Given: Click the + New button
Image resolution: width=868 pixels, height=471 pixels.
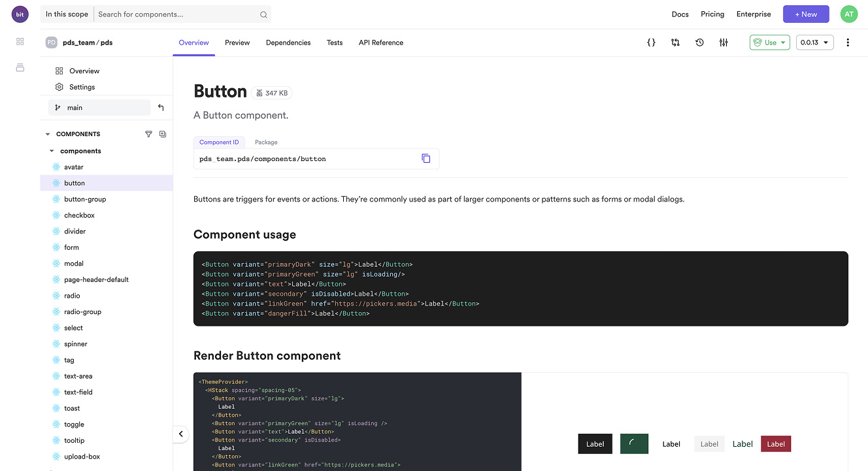Looking at the screenshot, I should click(x=806, y=14).
